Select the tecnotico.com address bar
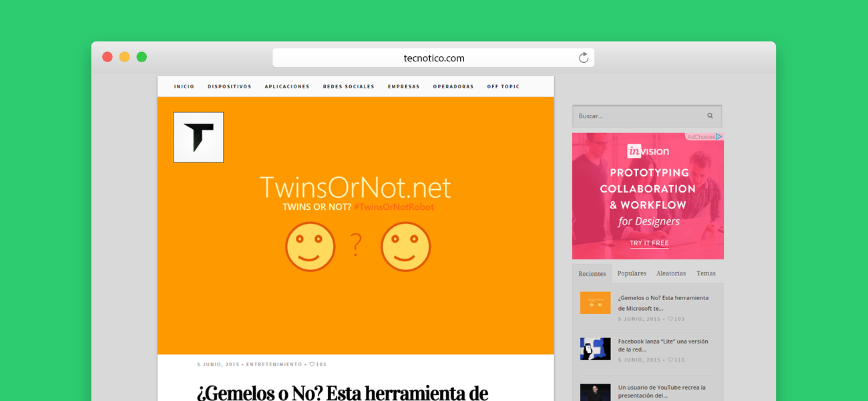868x401 pixels. [x=433, y=58]
